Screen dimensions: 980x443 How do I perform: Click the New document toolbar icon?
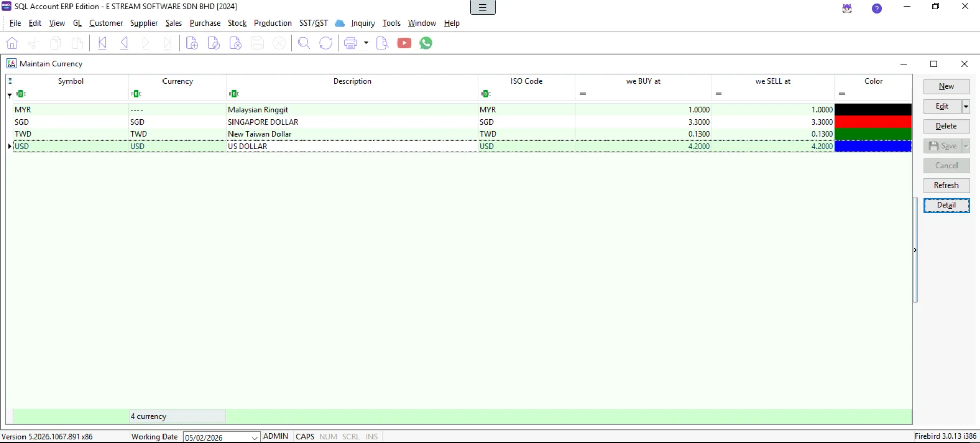(192, 43)
